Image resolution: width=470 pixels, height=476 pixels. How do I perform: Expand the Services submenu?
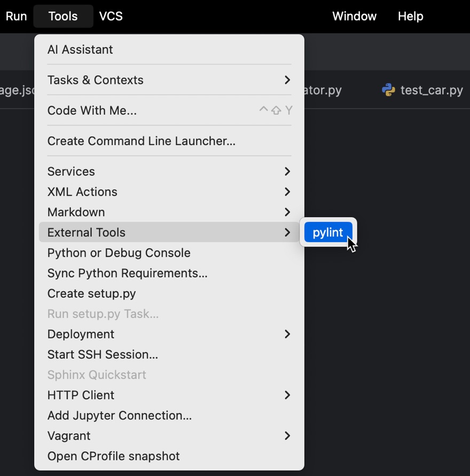71,171
